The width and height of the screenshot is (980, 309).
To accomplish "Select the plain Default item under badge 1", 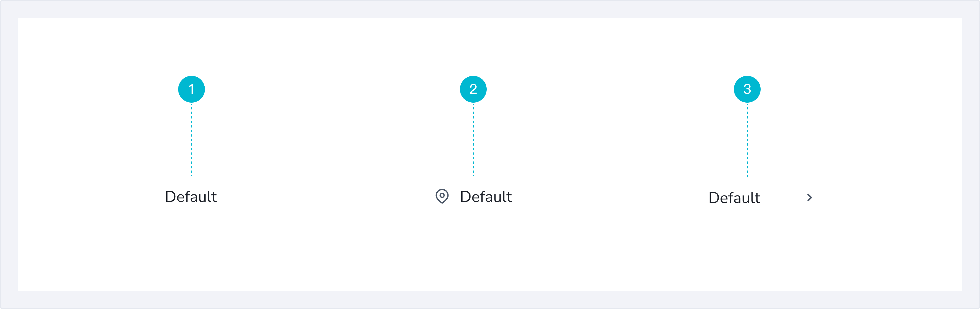I will 191,197.
